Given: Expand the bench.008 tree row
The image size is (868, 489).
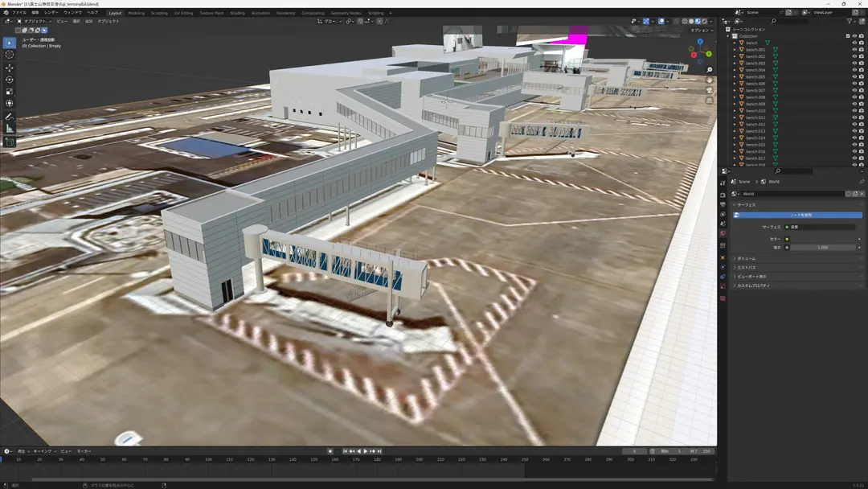Looking at the screenshot, I should [x=735, y=97].
